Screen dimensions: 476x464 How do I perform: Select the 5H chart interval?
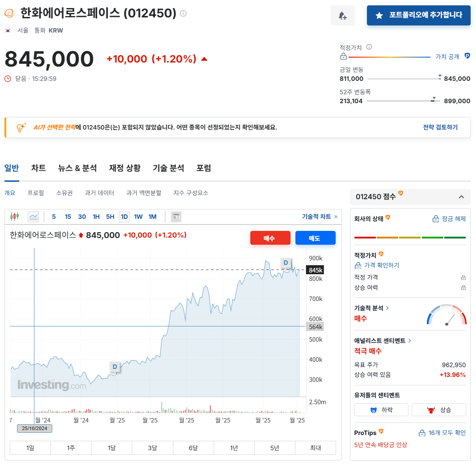click(110, 217)
